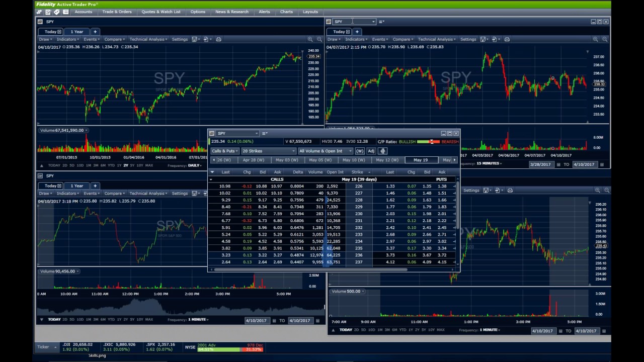Screen dimensions: 644x362
Task: Open the Quotes & Watch List menu
Action: 161,12
